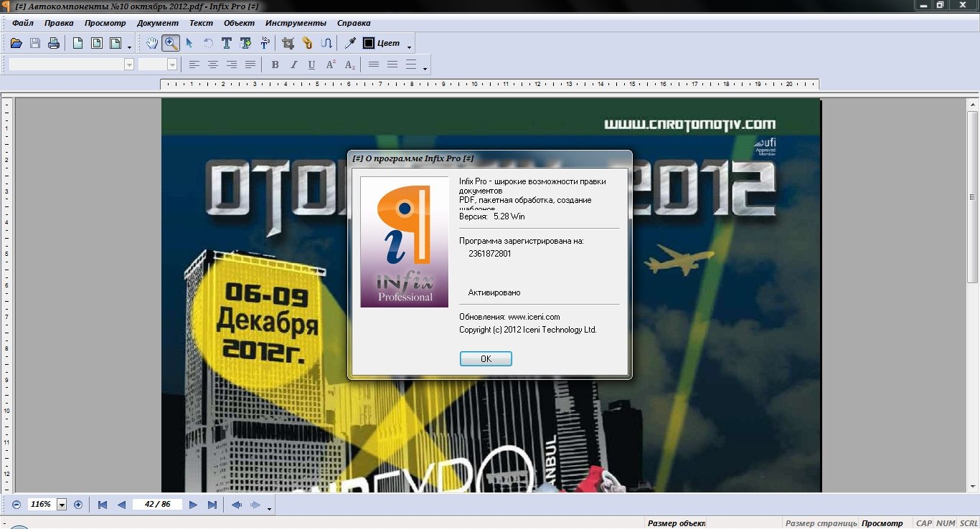Align text right
Screen dimensions: 980x529
coord(232,65)
